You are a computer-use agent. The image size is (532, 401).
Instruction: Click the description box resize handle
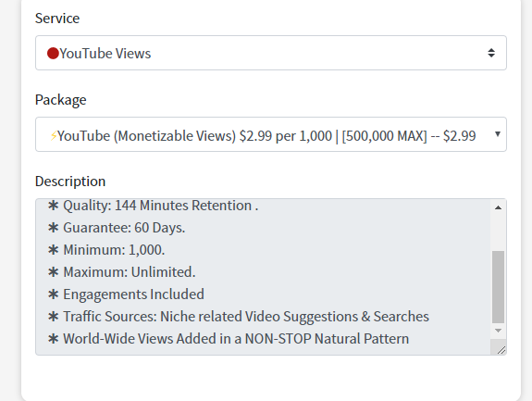pyautogui.click(x=501, y=349)
